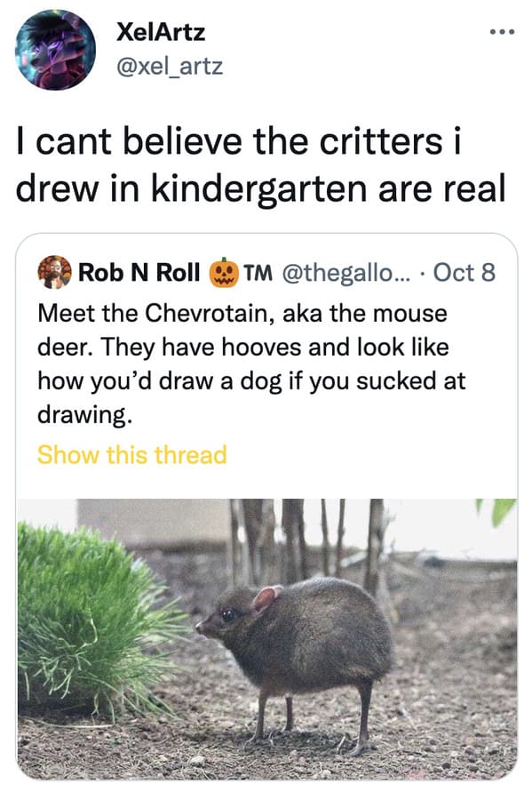This screenshot has width=532, height=792.
Task: Click the quoted tweet text about the Chevrotain
Action: (x=251, y=364)
